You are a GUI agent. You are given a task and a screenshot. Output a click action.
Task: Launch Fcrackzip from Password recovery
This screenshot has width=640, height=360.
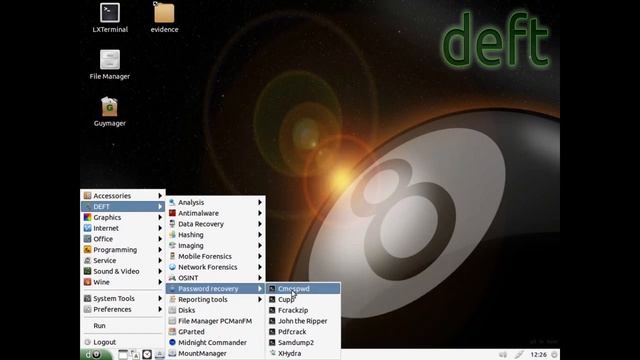click(x=303, y=310)
